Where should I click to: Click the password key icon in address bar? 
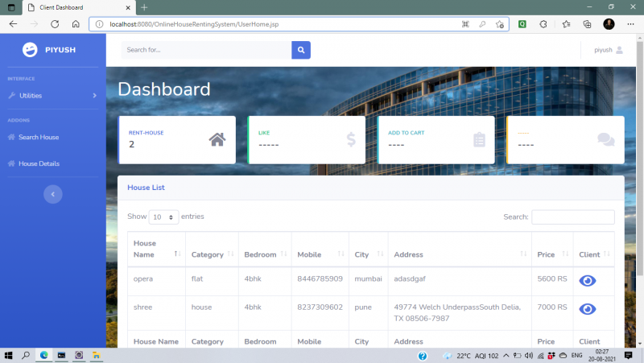(x=482, y=24)
